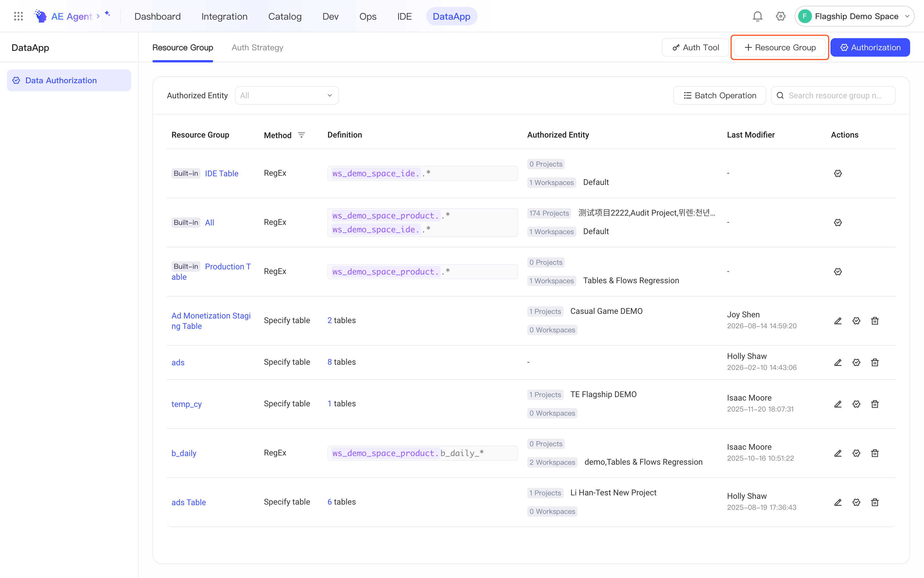The height and width of the screenshot is (578, 924).
Task: Open the Flagship Demo Space switcher
Action: [x=854, y=16]
